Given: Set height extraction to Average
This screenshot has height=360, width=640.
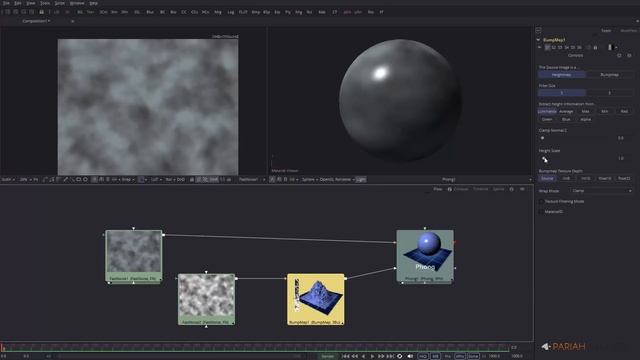Looking at the screenshot, I should [x=566, y=111].
